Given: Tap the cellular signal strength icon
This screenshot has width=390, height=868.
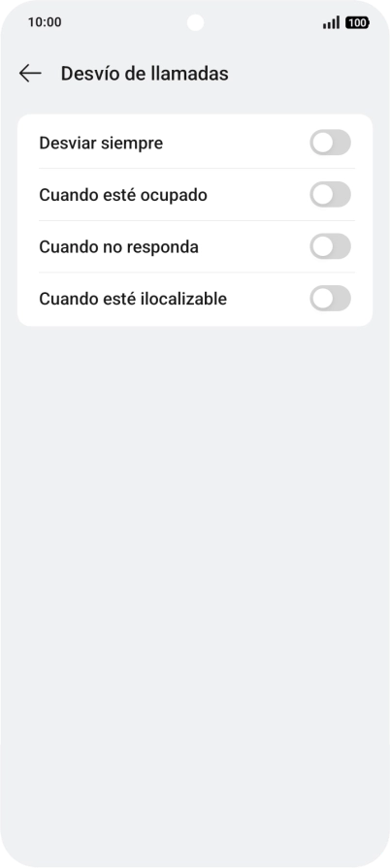Looking at the screenshot, I should pos(331,22).
